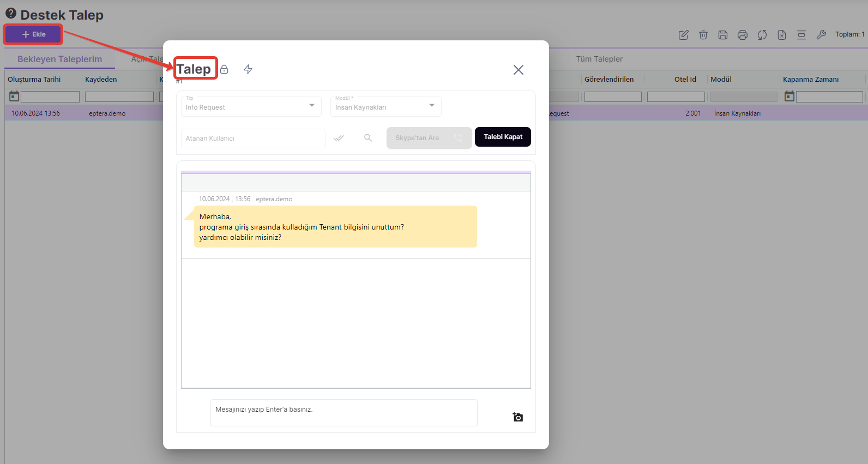The image size is (868, 464).
Task: Click the lock icon beside Talep title
Action: [x=224, y=69]
